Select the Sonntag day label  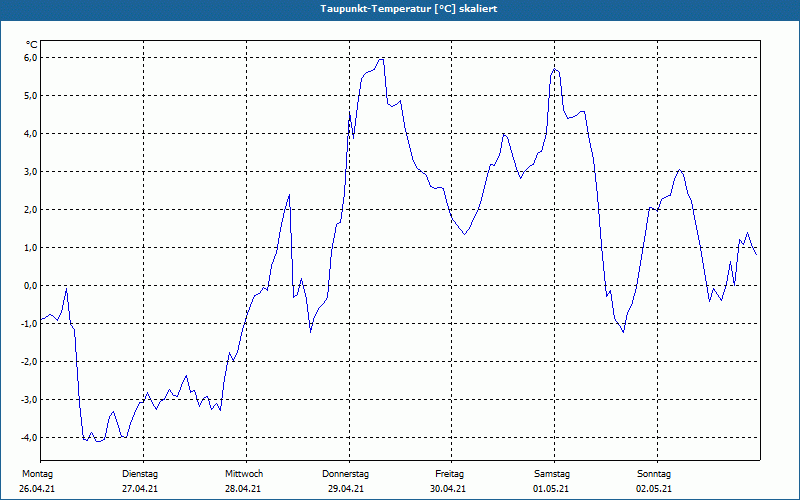[654, 474]
